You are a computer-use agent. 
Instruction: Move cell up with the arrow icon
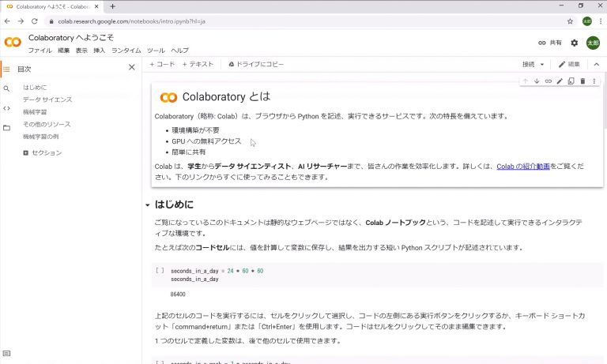tap(526, 81)
